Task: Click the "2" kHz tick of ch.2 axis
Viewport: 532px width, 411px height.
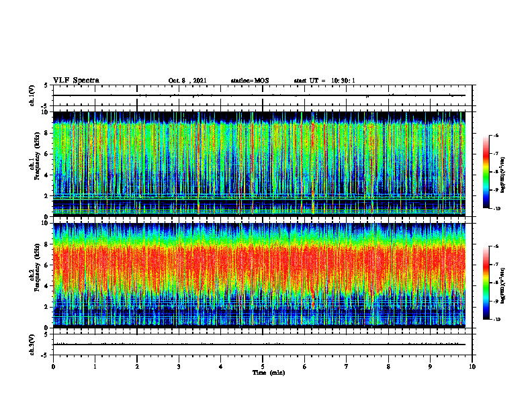Action: [47, 307]
